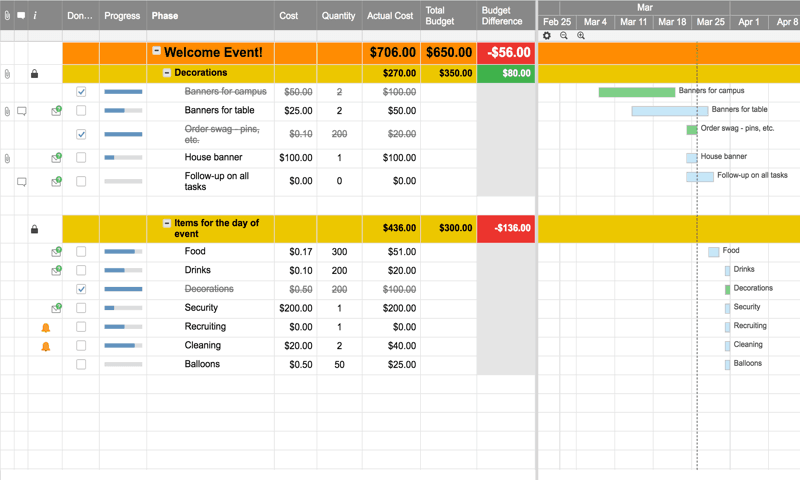Click reminder bell on Recruiting row
This screenshot has width=800, height=480.
click(x=45, y=328)
